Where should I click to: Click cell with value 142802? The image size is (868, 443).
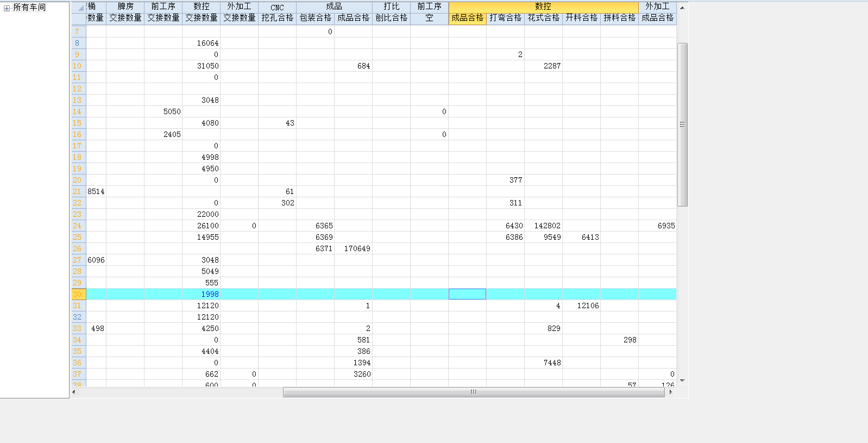point(543,226)
